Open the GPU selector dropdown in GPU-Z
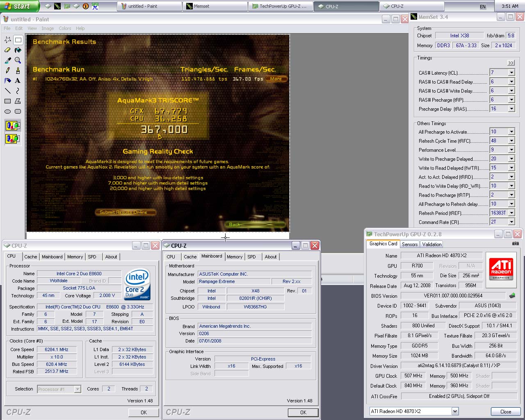 tap(455, 411)
